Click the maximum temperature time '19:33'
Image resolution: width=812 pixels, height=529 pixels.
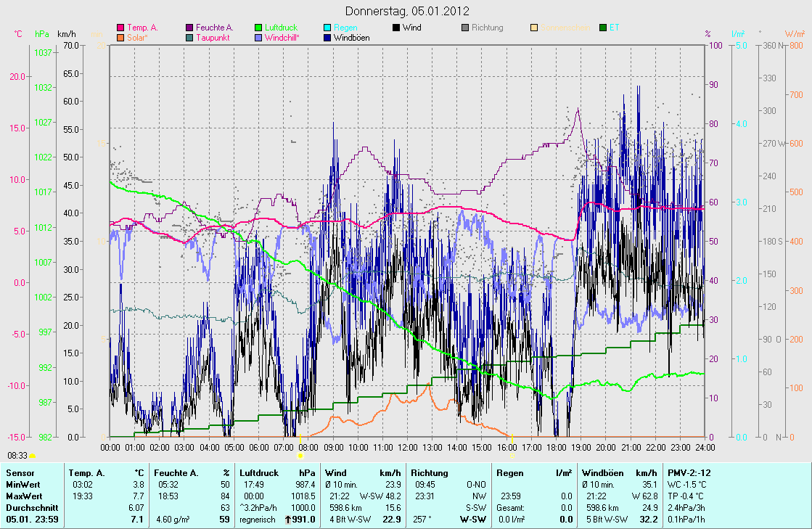(83, 496)
